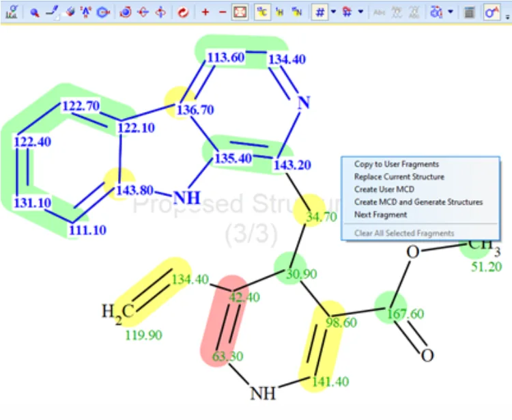Click the pyridine N atom
The width and height of the screenshot is (512, 420).
304,103
